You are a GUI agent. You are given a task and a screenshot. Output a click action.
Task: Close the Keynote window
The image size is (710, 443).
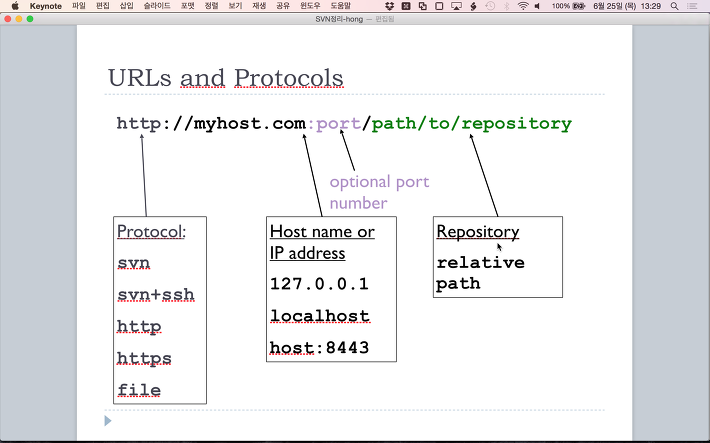[8, 19]
